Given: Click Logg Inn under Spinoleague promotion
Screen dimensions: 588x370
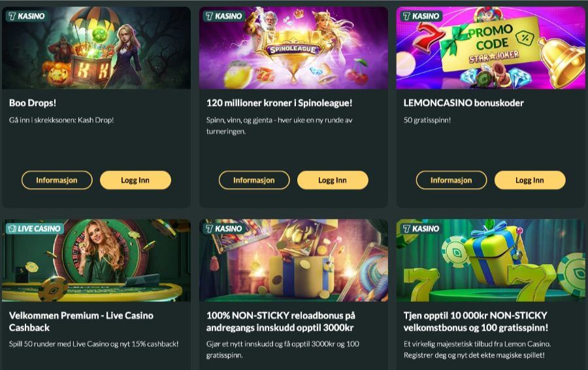Looking at the screenshot, I should (x=333, y=180).
